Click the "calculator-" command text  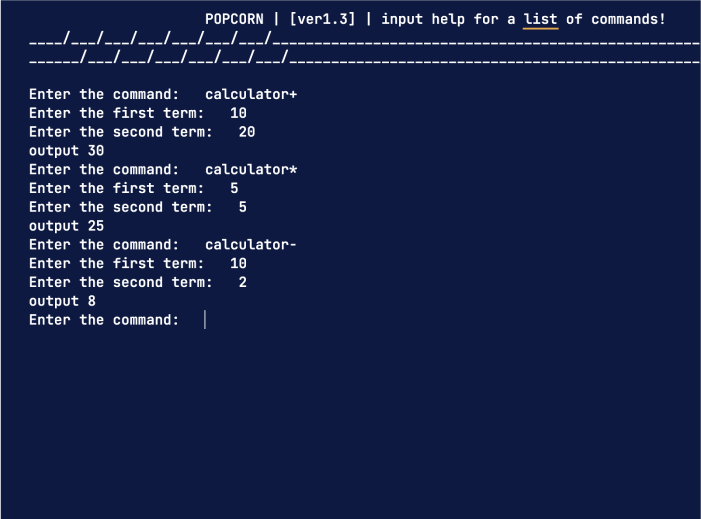(x=251, y=245)
